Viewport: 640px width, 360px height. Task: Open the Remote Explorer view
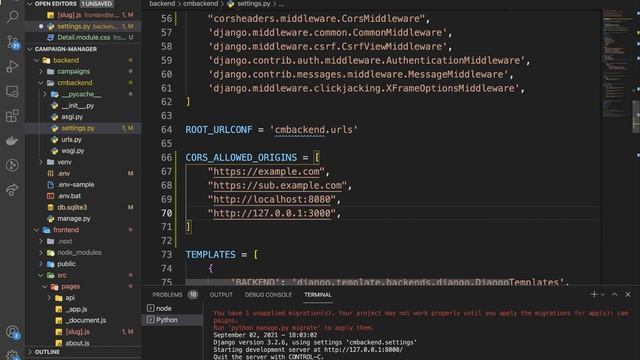(12, 91)
